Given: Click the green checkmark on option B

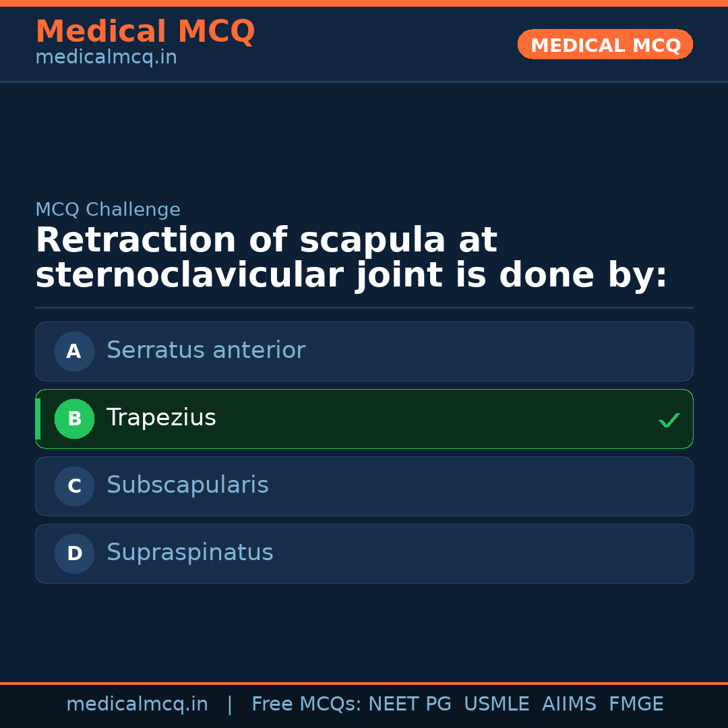Looking at the screenshot, I should [x=669, y=420].
